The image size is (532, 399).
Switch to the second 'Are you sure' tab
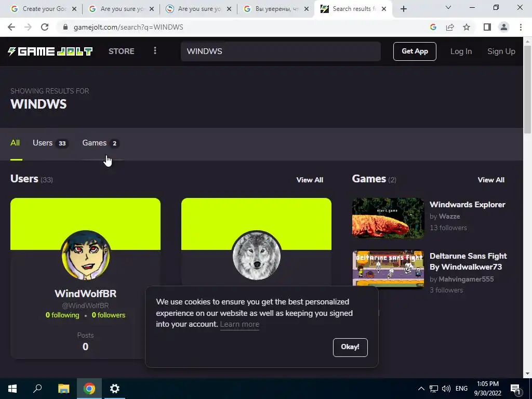coord(198,9)
